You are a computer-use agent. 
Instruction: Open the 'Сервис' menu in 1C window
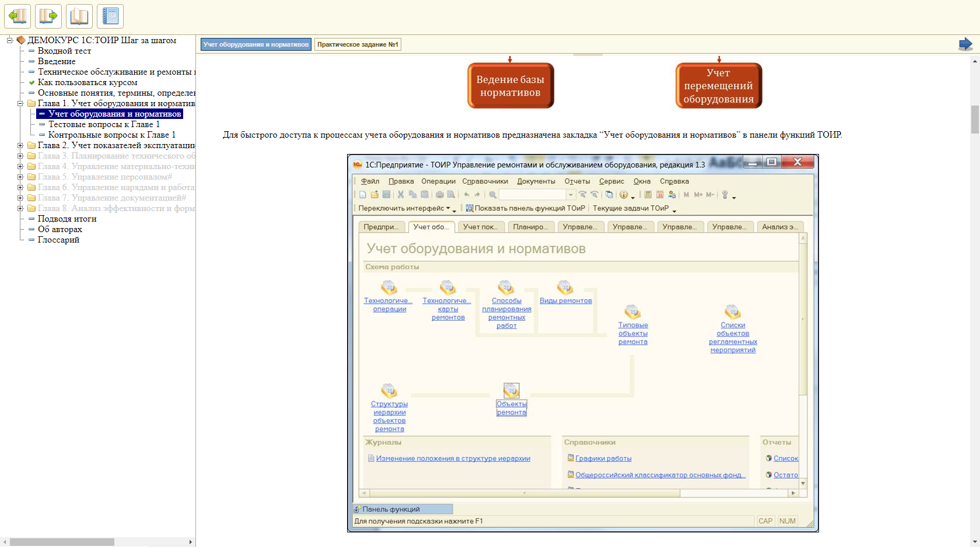coord(611,181)
